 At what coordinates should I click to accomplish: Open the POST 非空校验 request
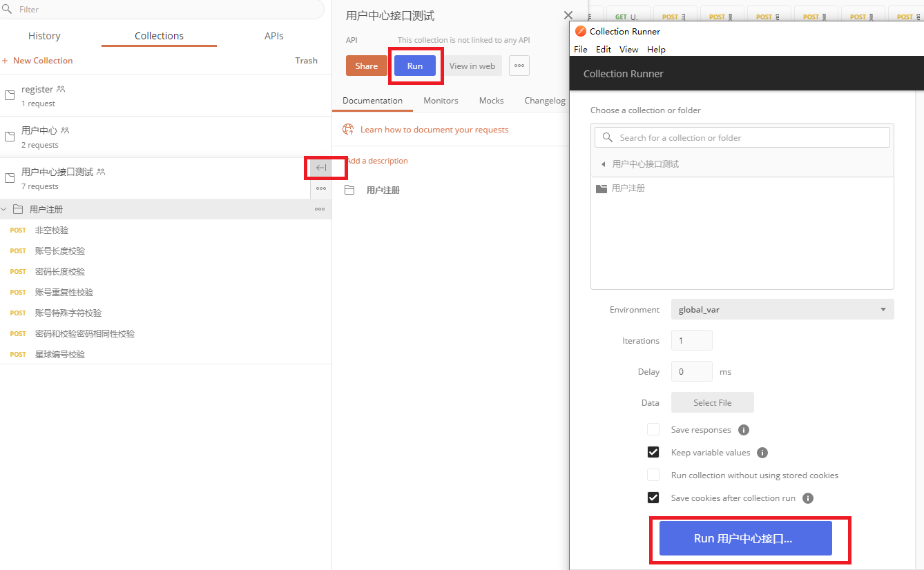166,230
